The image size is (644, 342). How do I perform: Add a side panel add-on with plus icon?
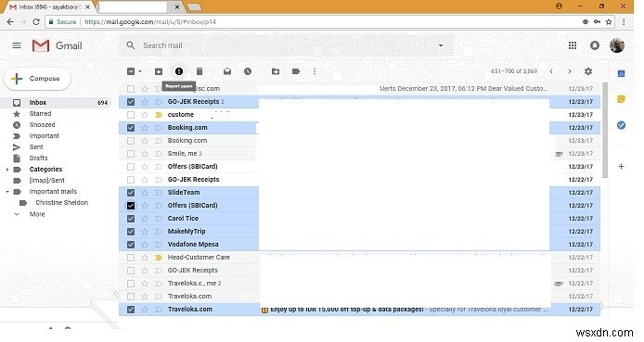[x=622, y=167]
